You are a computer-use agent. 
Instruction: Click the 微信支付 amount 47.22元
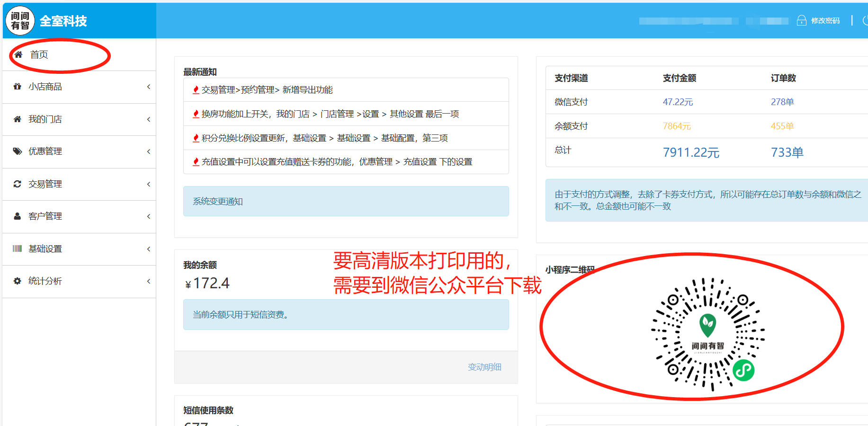(678, 102)
